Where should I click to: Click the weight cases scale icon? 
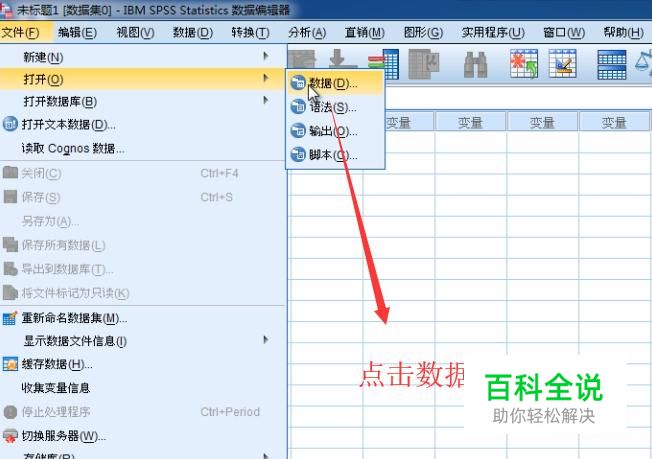click(643, 62)
